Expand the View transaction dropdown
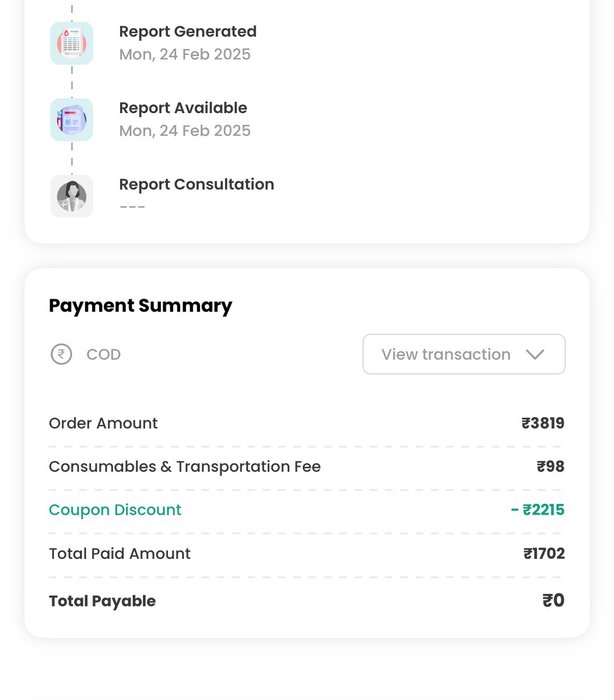 click(464, 354)
